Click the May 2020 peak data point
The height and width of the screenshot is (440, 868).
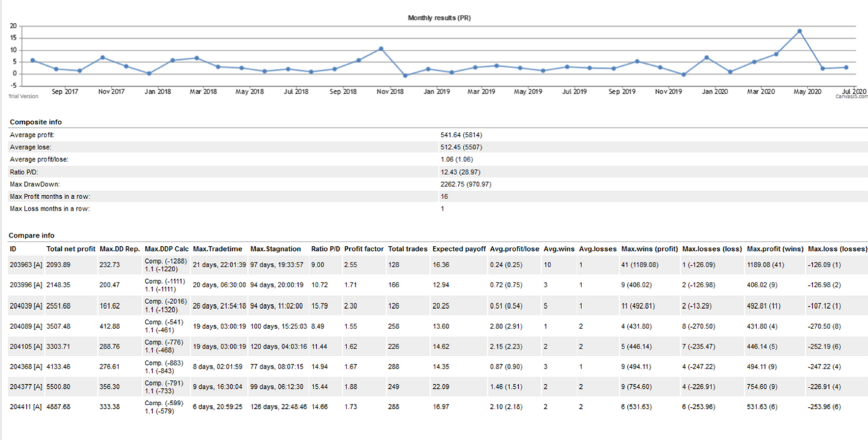pyautogui.click(x=799, y=31)
